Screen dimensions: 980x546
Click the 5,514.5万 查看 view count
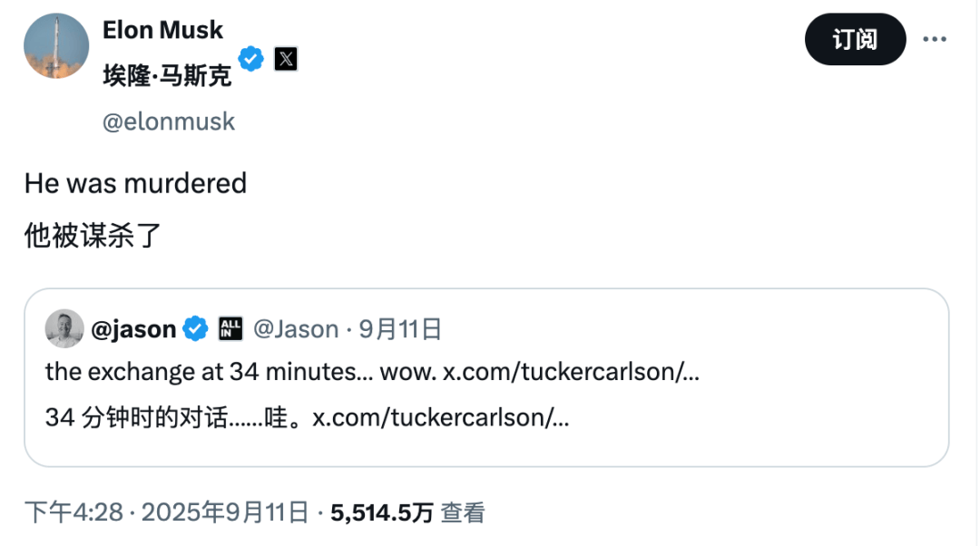pos(407,512)
